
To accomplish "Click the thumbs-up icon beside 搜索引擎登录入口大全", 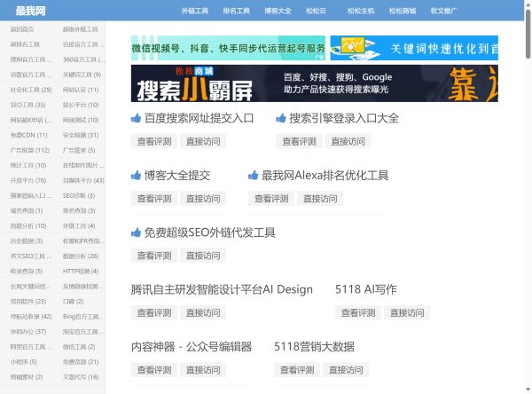I will (x=282, y=118).
